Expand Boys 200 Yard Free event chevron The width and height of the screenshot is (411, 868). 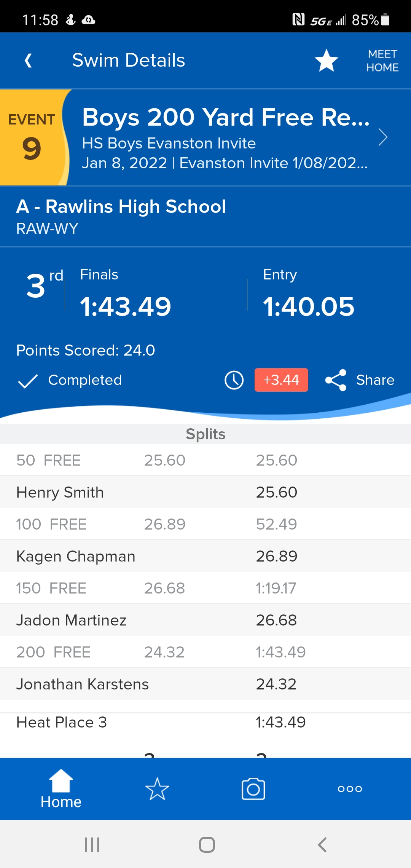382,137
